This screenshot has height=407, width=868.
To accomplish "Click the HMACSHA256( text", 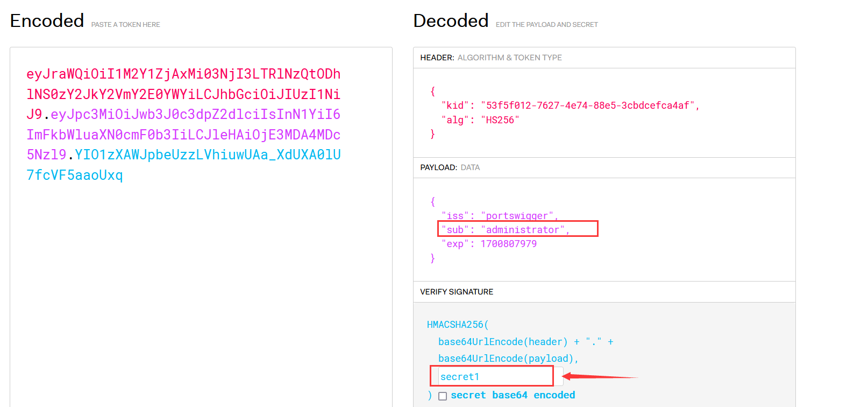I will 458,325.
